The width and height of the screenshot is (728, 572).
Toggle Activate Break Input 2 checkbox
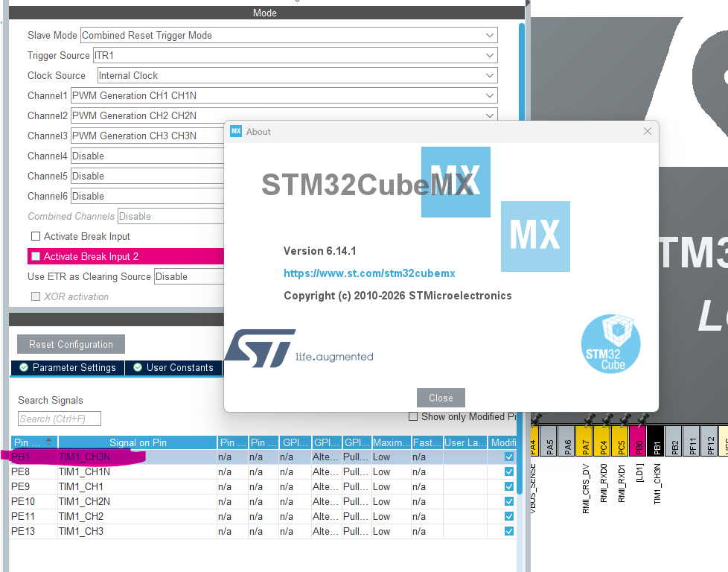click(x=36, y=256)
